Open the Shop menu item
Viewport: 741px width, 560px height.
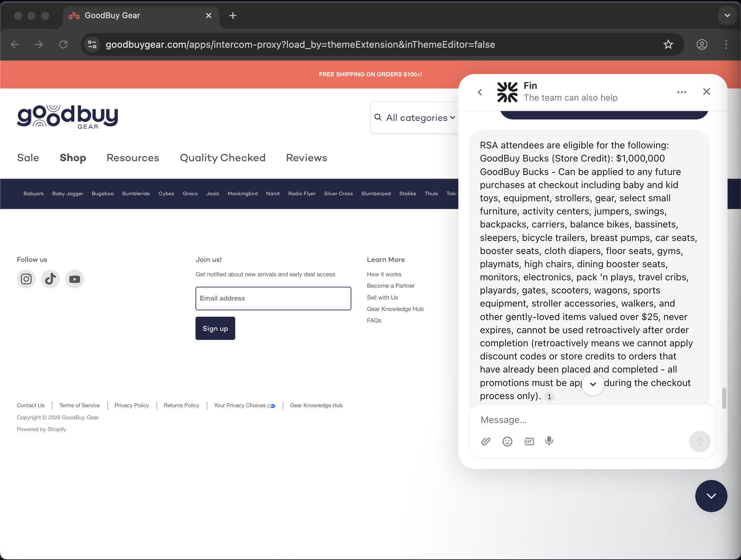coord(73,158)
